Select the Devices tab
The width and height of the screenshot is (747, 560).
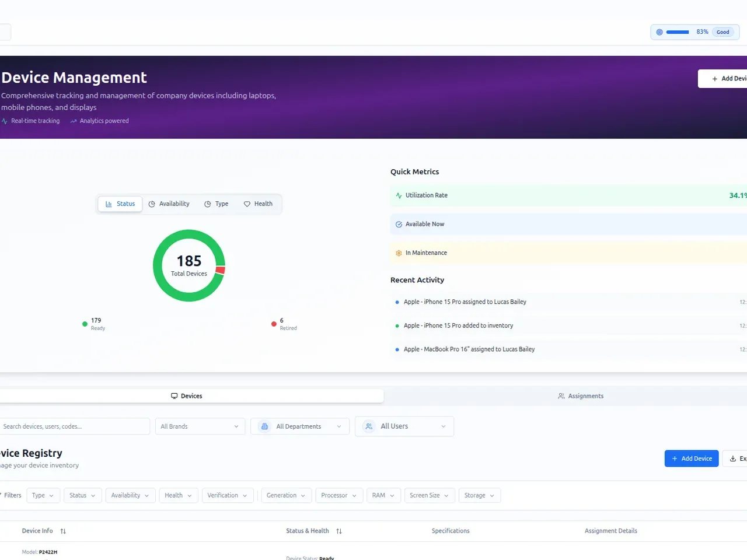[x=187, y=396]
